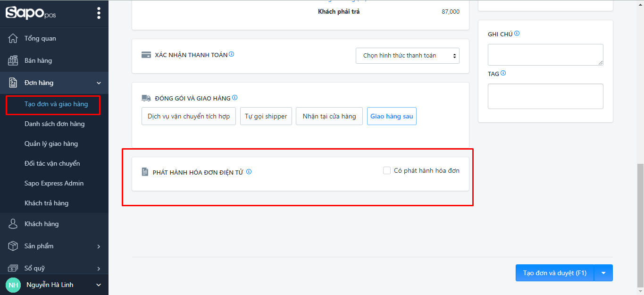The height and width of the screenshot is (295, 644).
Task: Click the Đơn hàng invoice icon
Action: (x=13, y=83)
